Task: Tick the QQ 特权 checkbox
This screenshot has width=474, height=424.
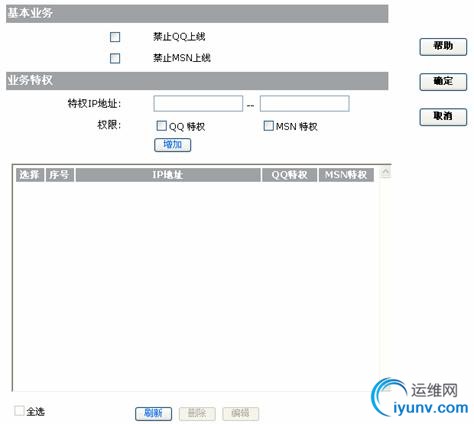Action: coord(161,126)
